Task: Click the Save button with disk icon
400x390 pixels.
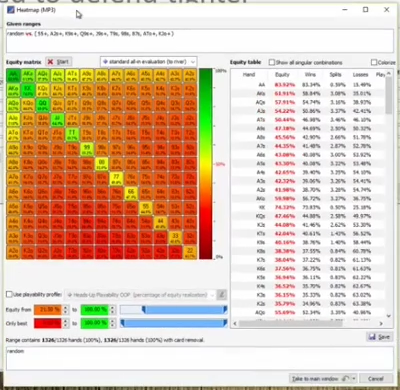Action: click(379, 337)
